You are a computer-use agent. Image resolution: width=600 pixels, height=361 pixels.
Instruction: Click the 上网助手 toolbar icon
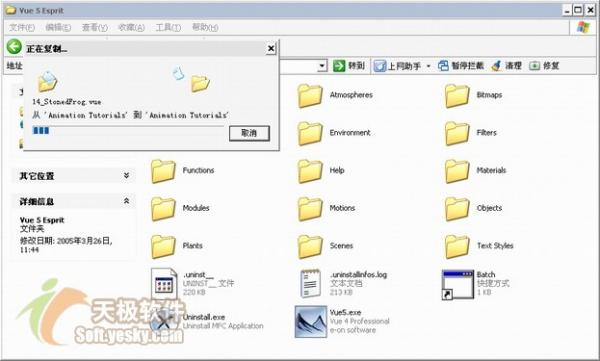380,66
